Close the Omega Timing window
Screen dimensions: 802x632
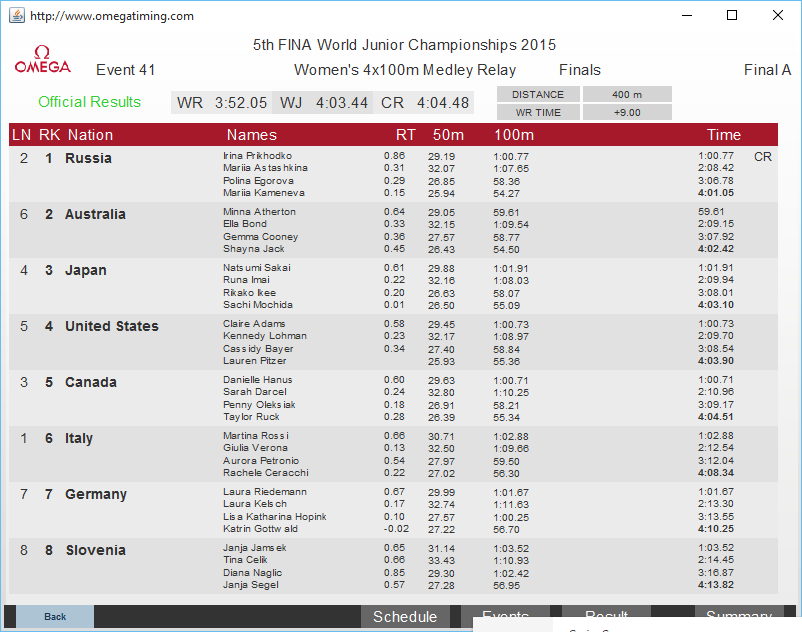pyautogui.click(x=778, y=16)
